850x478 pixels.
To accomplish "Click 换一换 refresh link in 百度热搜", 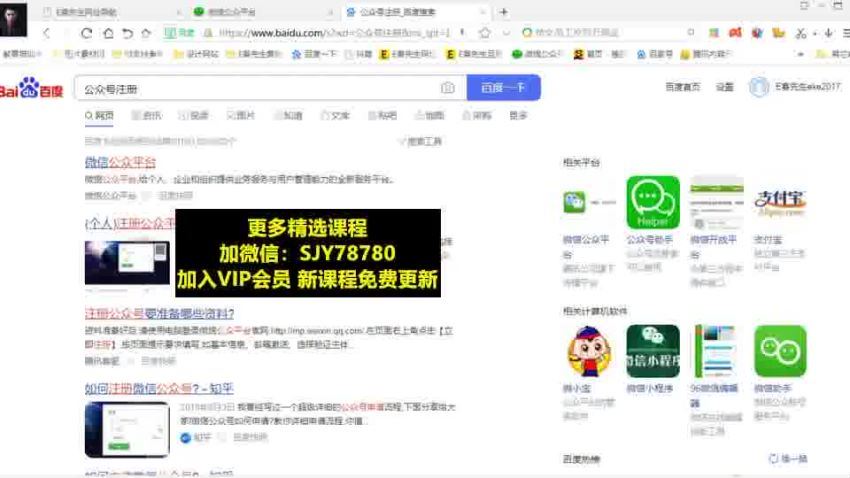I will [x=788, y=458].
